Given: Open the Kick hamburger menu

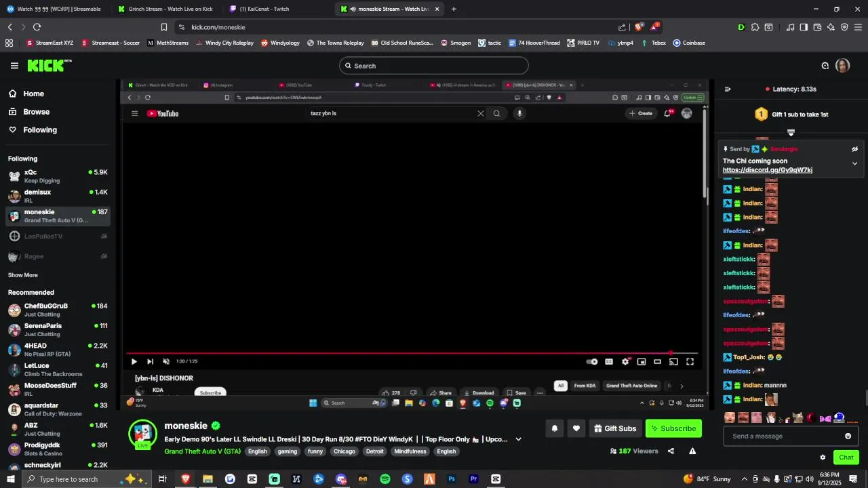Looking at the screenshot, I should click(14, 66).
